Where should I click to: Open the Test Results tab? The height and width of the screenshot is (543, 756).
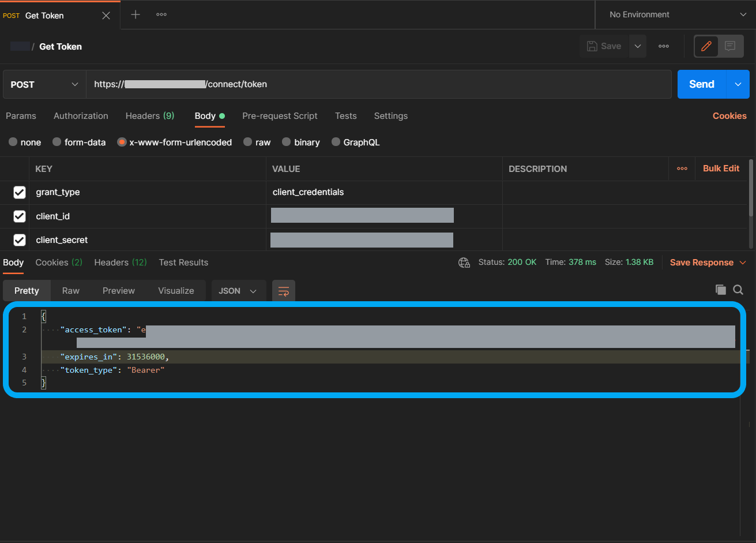[x=183, y=263]
